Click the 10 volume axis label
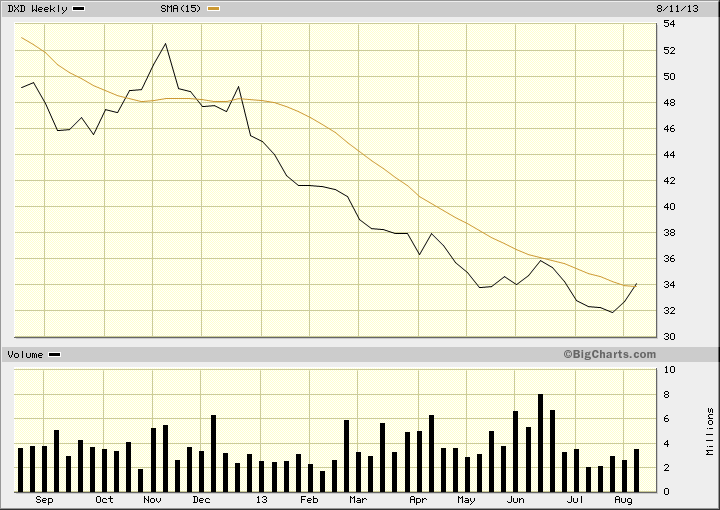Viewport: 720px width, 510px height. [669, 370]
